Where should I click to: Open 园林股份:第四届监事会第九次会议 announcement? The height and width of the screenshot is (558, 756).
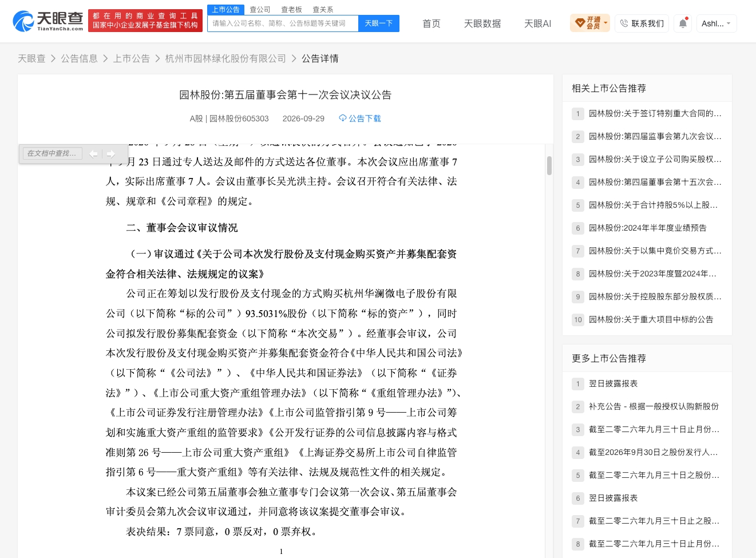coord(655,136)
